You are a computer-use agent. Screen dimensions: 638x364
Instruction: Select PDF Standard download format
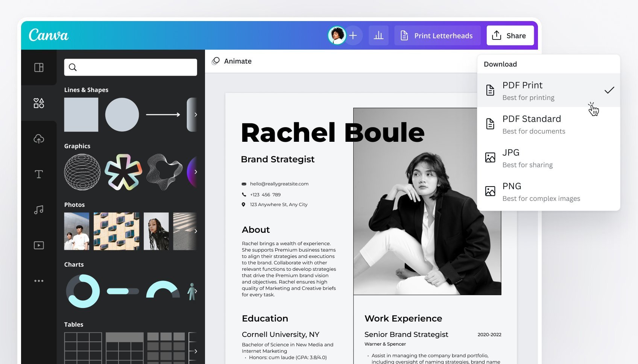tap(531, 124)
